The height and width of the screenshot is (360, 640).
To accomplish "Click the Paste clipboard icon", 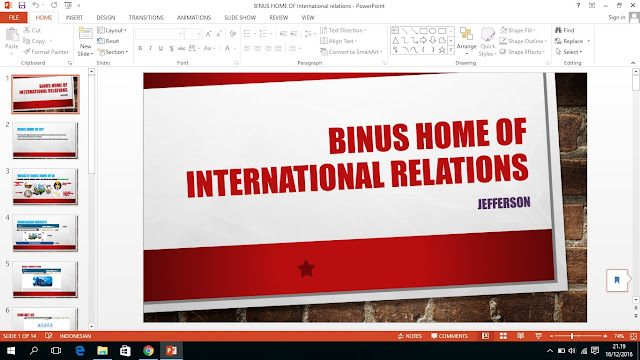I will [12, 35].
